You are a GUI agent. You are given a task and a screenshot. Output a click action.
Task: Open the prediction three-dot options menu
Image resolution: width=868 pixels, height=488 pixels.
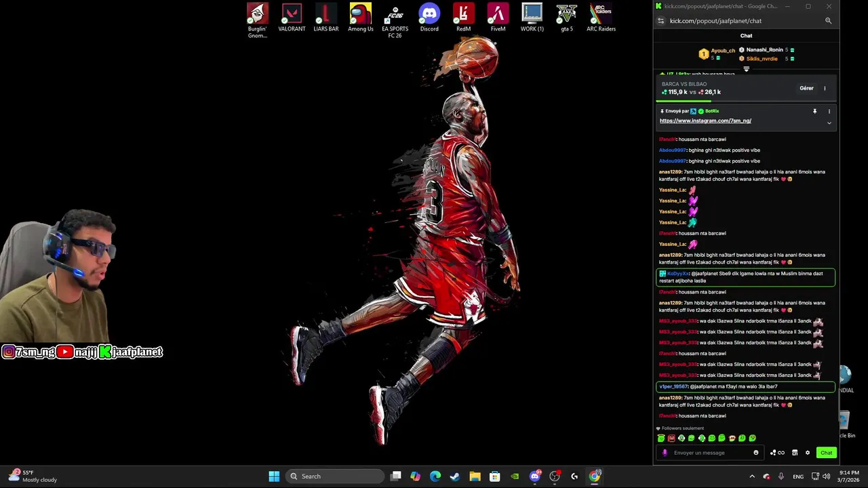[x=825, y=88]
